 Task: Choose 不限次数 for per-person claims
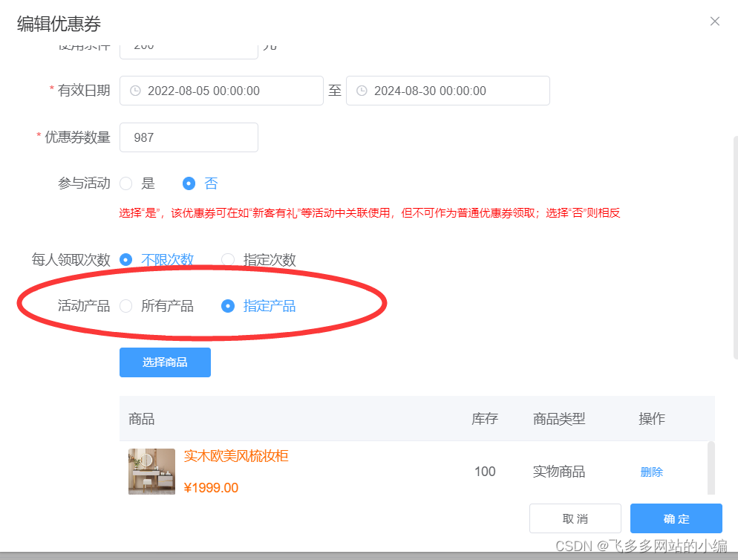(156, 259)
